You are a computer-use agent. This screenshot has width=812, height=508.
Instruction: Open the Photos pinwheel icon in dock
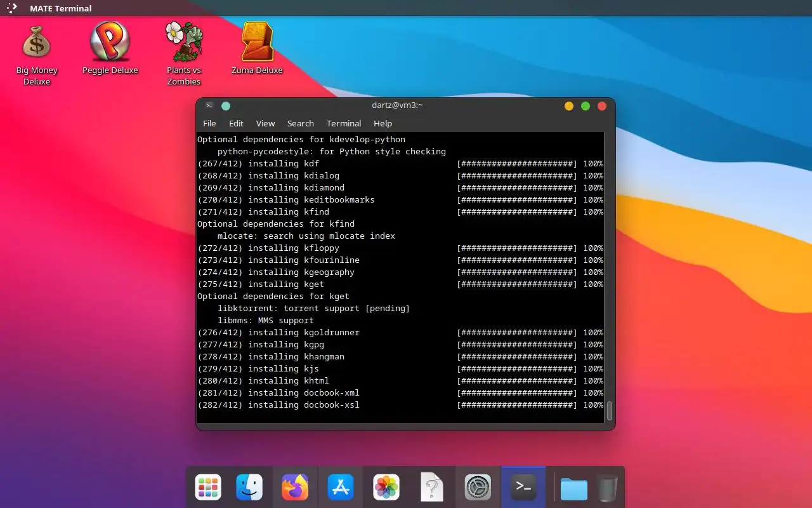[386, 488]
